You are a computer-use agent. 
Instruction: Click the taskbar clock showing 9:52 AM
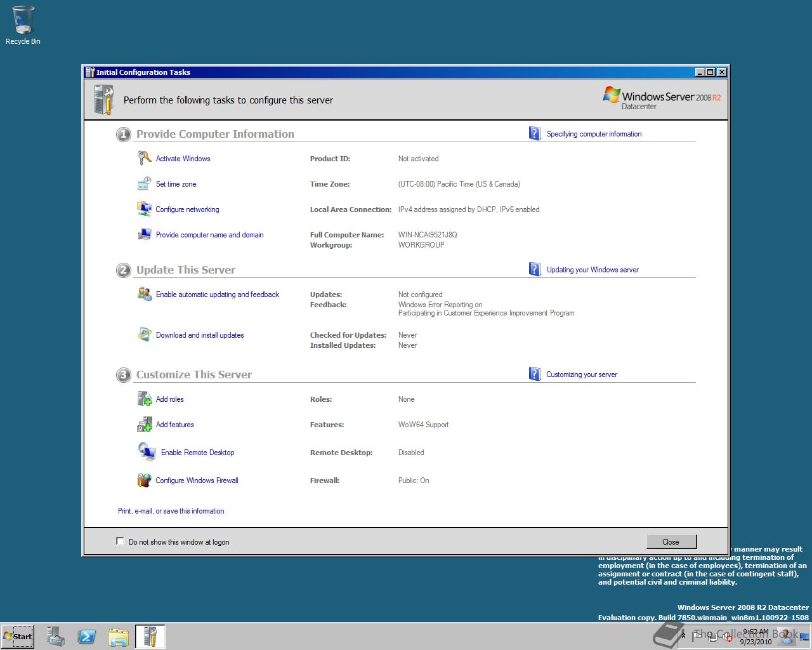click(x=756, y=637)
